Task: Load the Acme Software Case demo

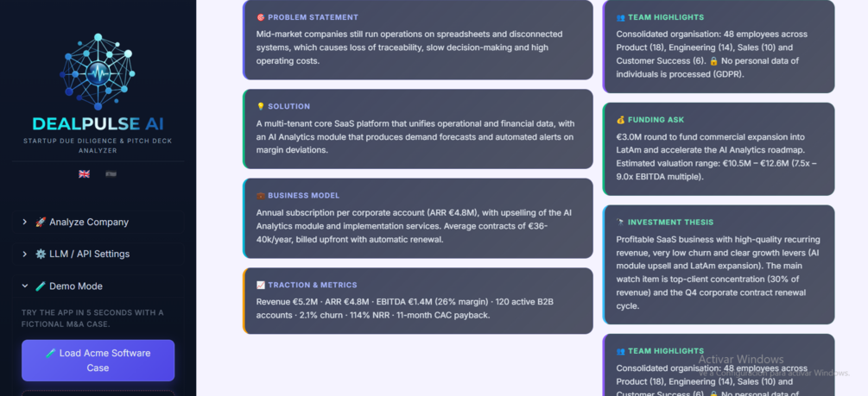Action: click(98, 360)
